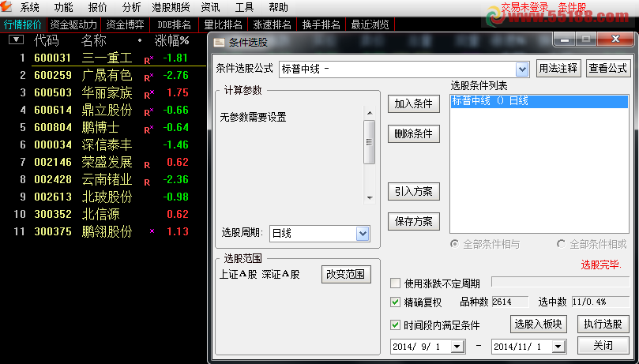Click the 保存方案 button
The height and width of the screenshot is (364, 639).
pos(414,222)
